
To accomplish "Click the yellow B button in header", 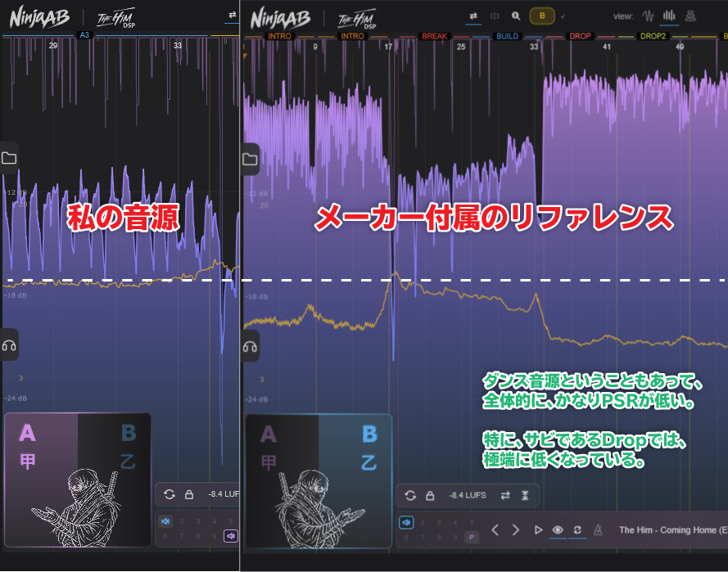I will [542, 16].
